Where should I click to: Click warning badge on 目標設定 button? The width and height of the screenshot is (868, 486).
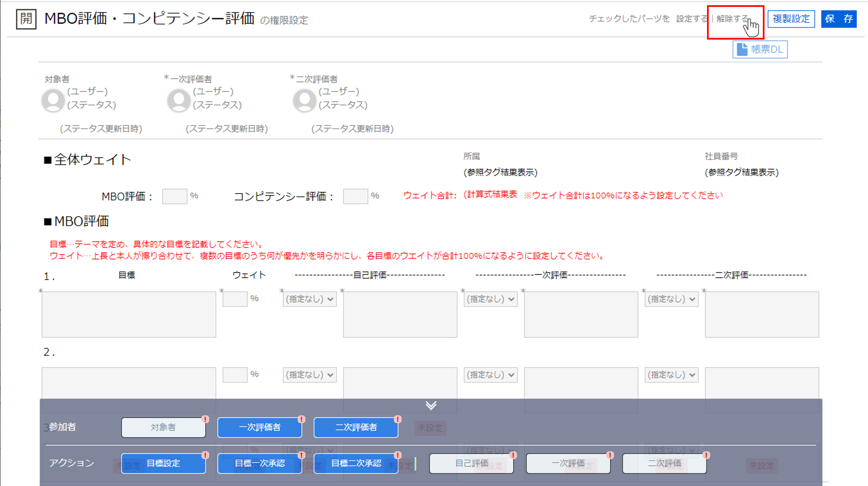pos(205,455)
